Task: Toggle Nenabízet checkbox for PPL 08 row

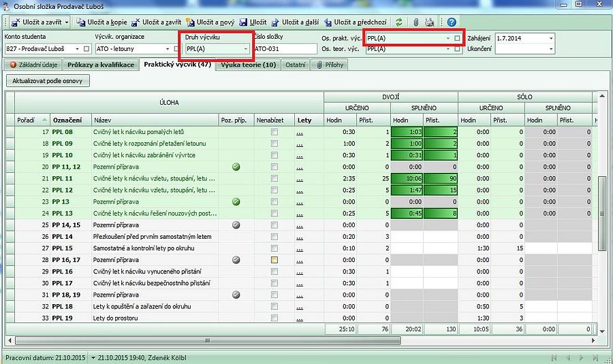Action: point(274,132)
